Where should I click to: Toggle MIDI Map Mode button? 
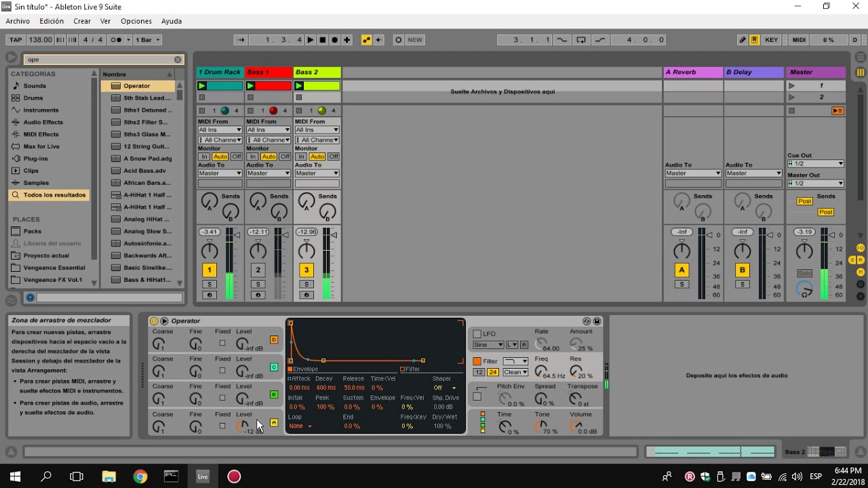tap(800, 40)
